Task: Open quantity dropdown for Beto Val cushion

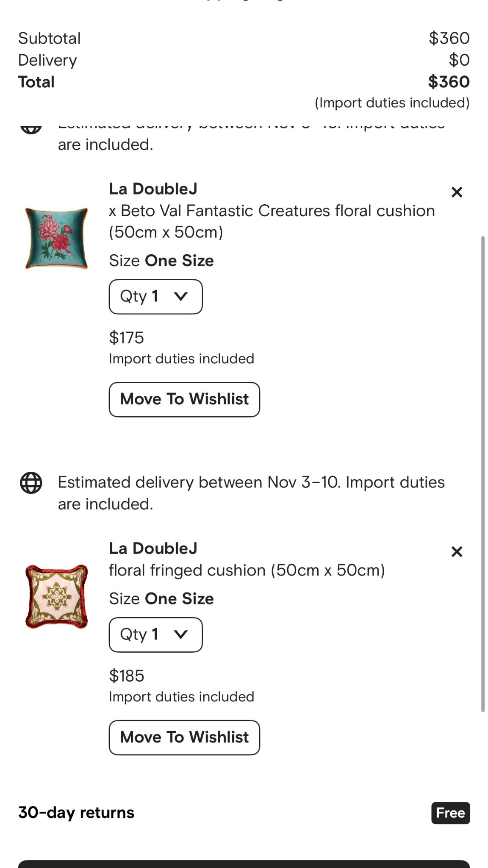Action: point(155,297)
